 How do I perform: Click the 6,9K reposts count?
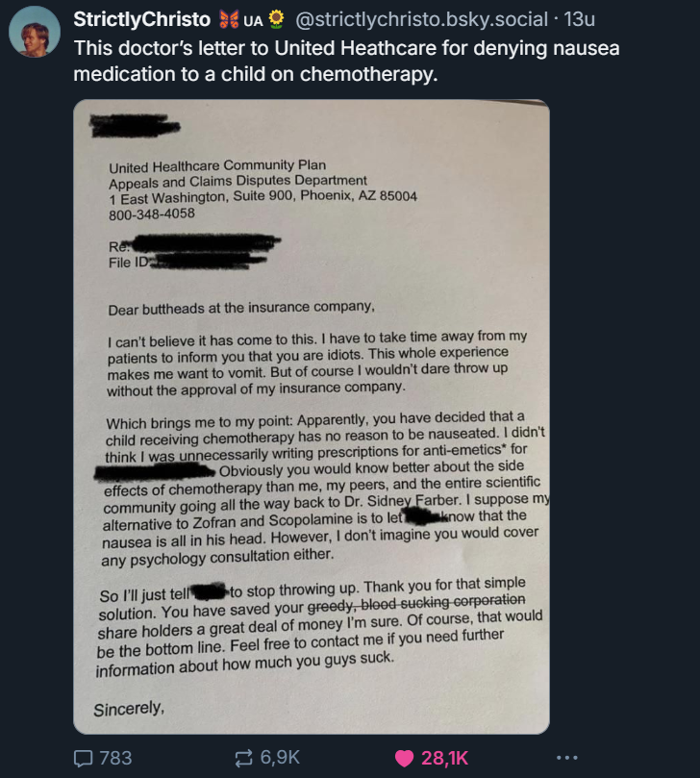280,758
